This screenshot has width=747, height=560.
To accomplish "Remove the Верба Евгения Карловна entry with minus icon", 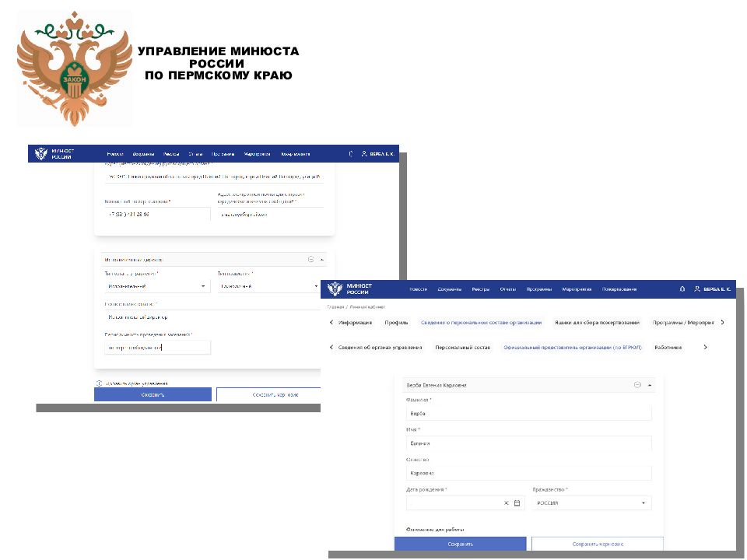I will [637, 385].
